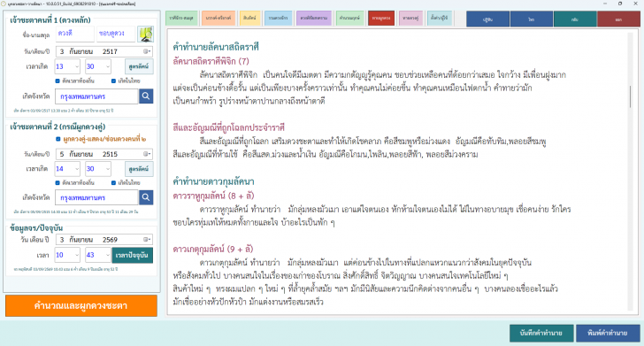Open calendar picker for the 2569 transit date
This screenshot has width=644, height=346.
[x=147, y=239]
